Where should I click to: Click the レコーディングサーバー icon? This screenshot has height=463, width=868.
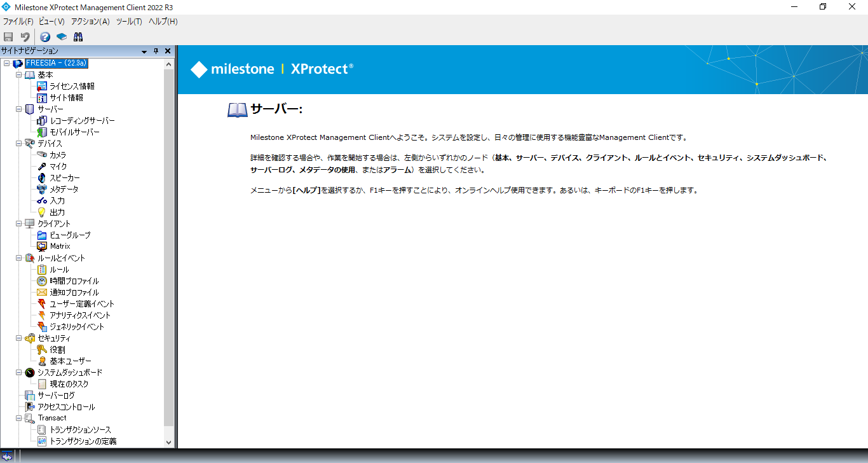(42, 121)
